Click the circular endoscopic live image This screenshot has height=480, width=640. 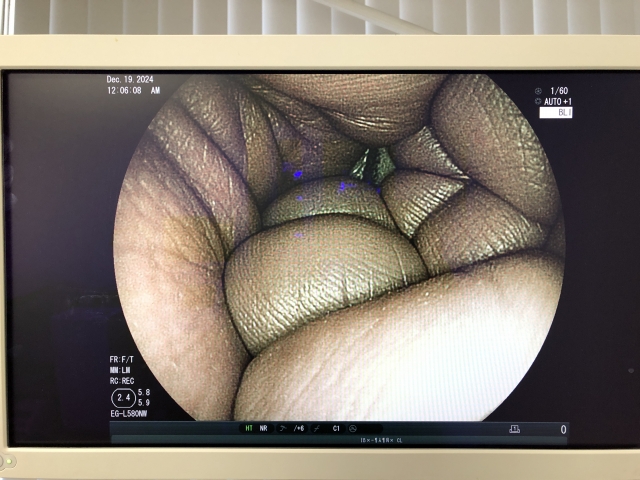tap(339, 247)
